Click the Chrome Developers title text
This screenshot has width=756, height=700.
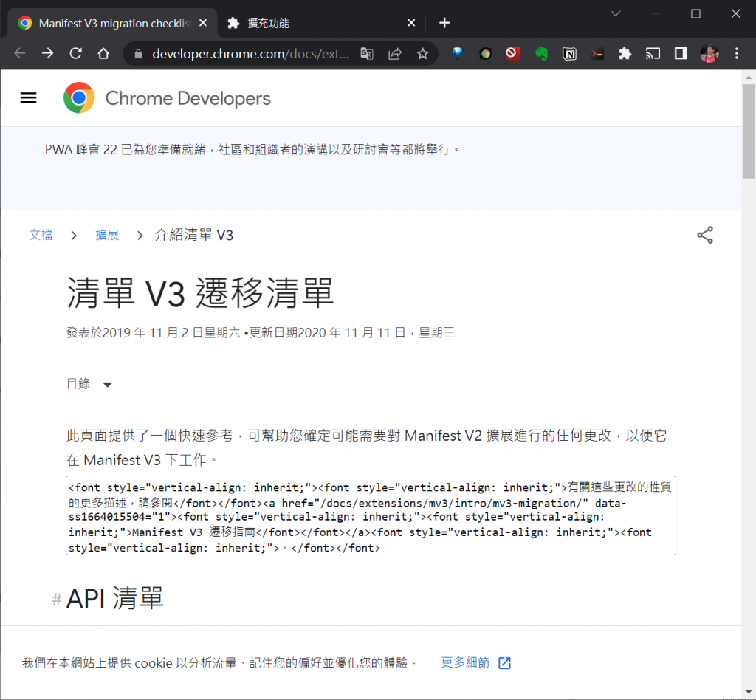click(x=188, y=98)
